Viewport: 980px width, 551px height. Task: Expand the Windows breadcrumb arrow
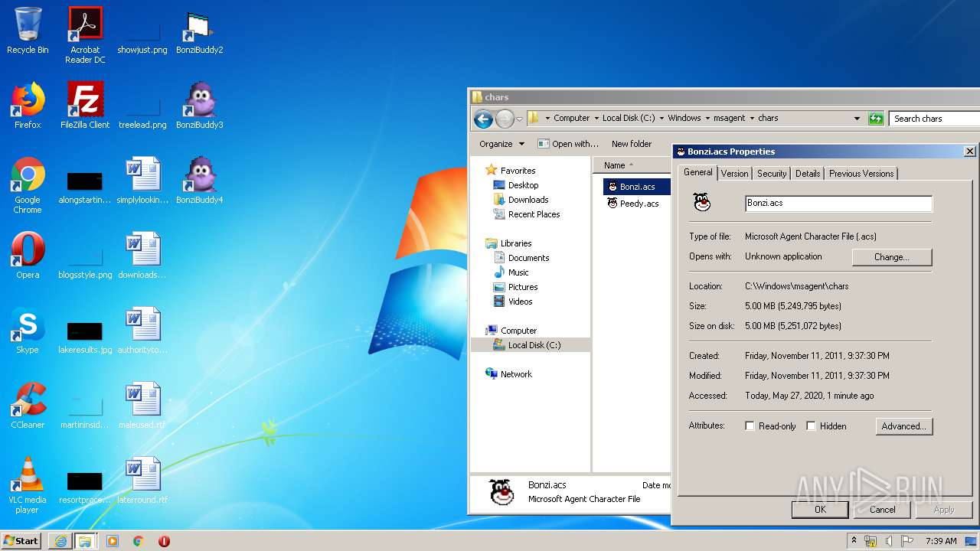(x=707, y=119)
